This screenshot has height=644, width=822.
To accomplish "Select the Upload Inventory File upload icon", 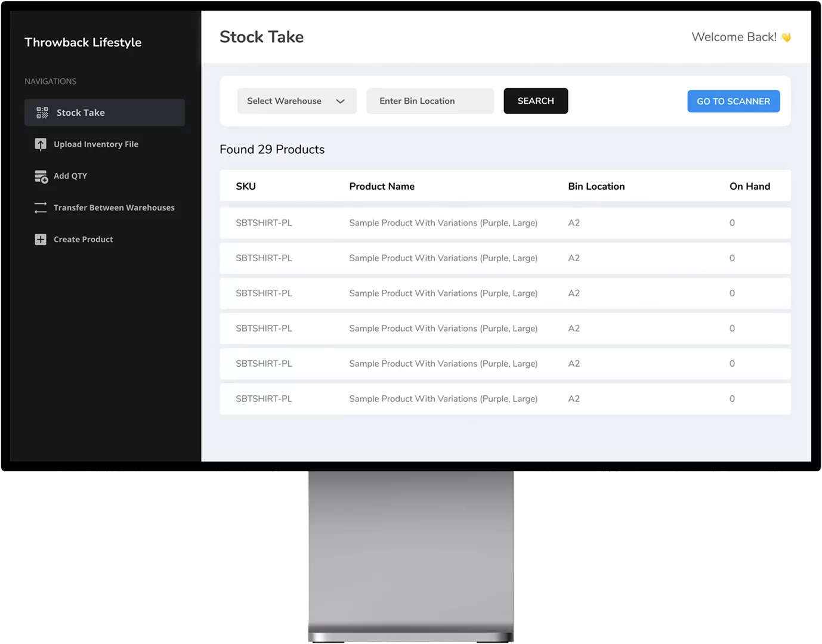I will [40, 144].
